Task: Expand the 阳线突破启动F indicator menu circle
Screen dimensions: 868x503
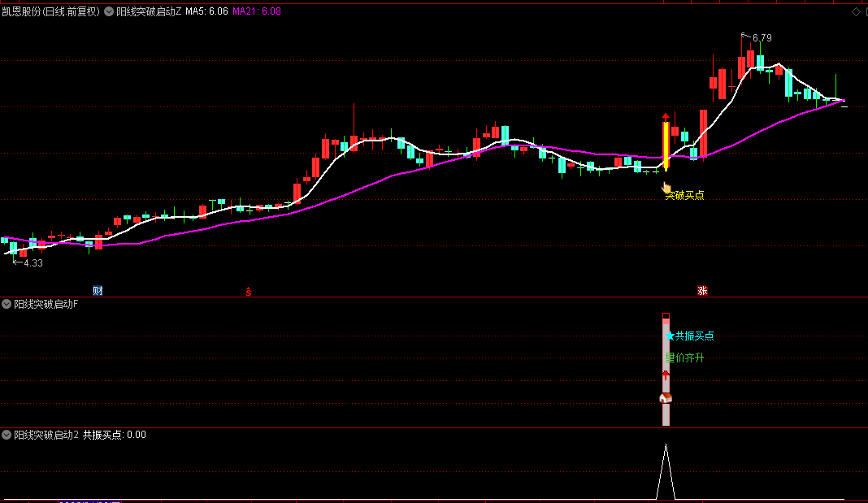Action: pos(7,304)
